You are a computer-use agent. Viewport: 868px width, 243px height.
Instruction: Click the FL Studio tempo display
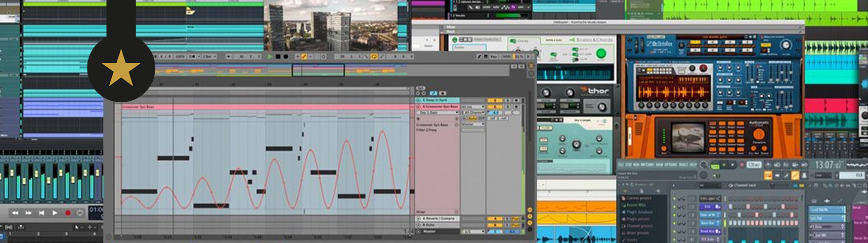click(754, 165)
